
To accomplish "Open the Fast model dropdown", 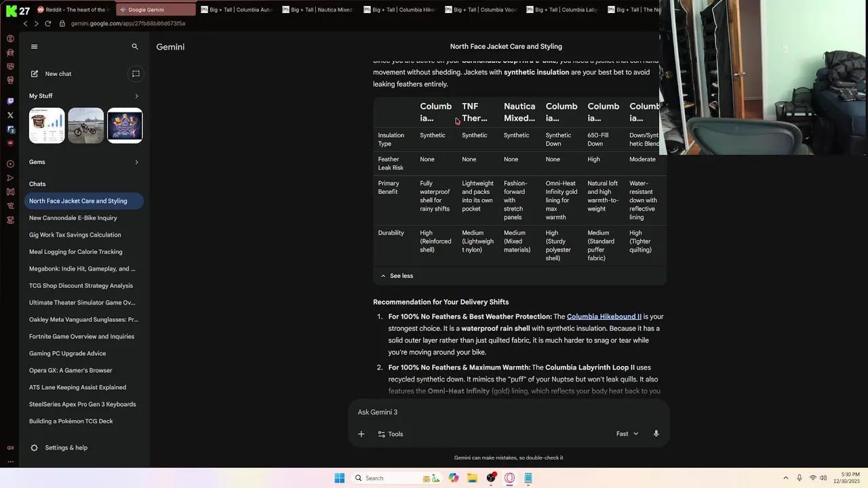I will [x=627, y=434].
